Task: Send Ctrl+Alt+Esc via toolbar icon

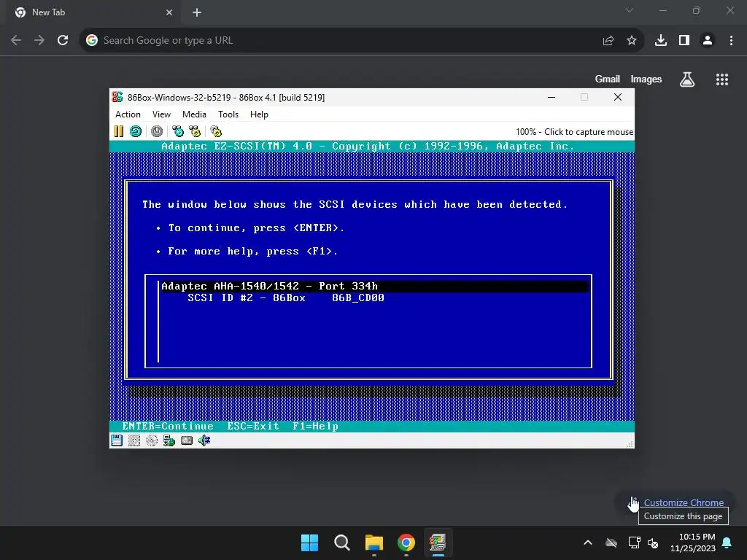Action: tap(195, 131)
